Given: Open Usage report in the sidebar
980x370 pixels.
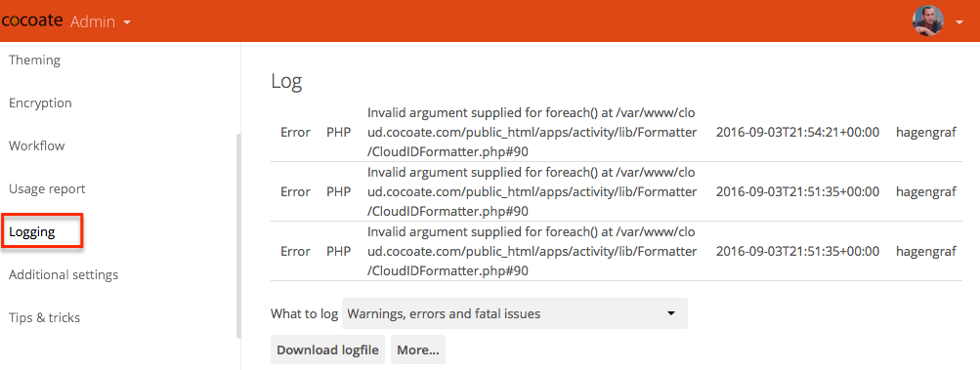Looking at the screenshot, I should (47, 188).
